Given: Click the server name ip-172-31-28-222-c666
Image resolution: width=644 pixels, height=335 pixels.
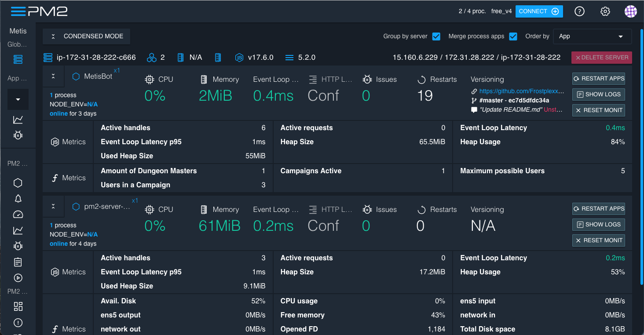Looking at the screenshot, I should [x=96, y=58].
